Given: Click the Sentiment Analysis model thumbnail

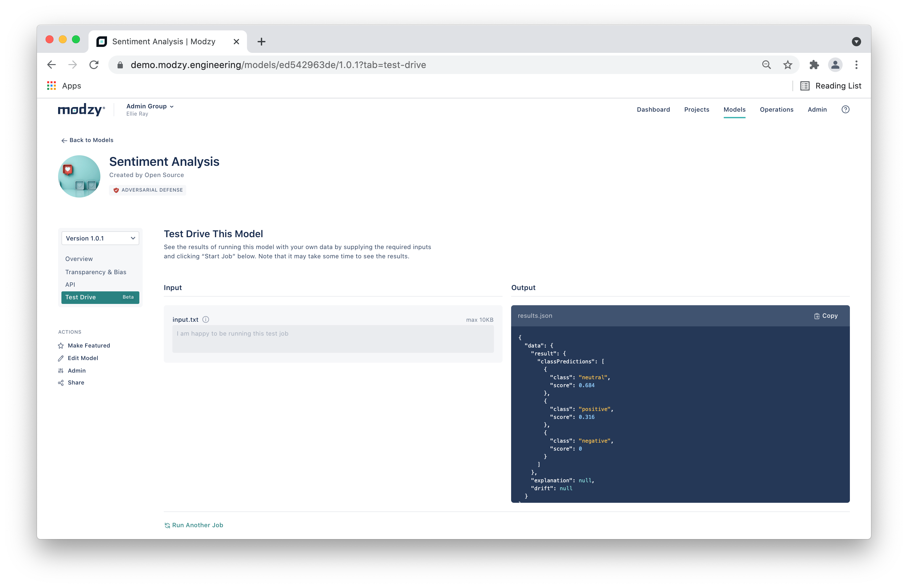Looking at the screenshot, I should pos(79,176).
